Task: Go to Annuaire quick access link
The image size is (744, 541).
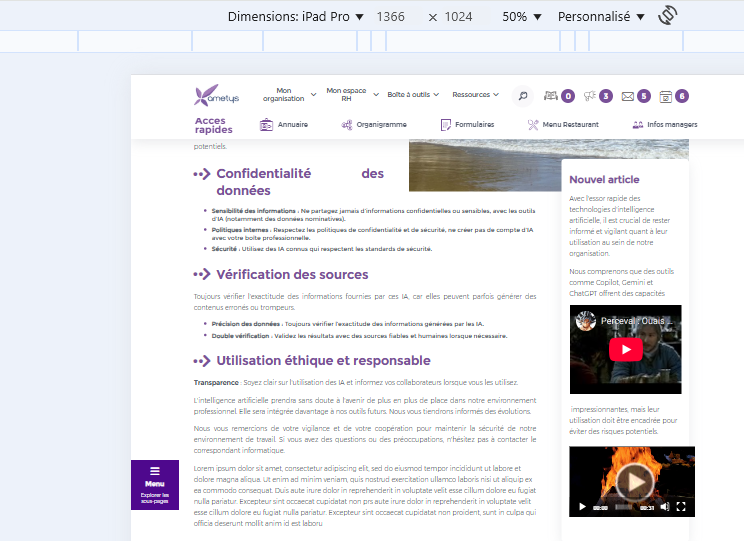Action: [284, 125]
